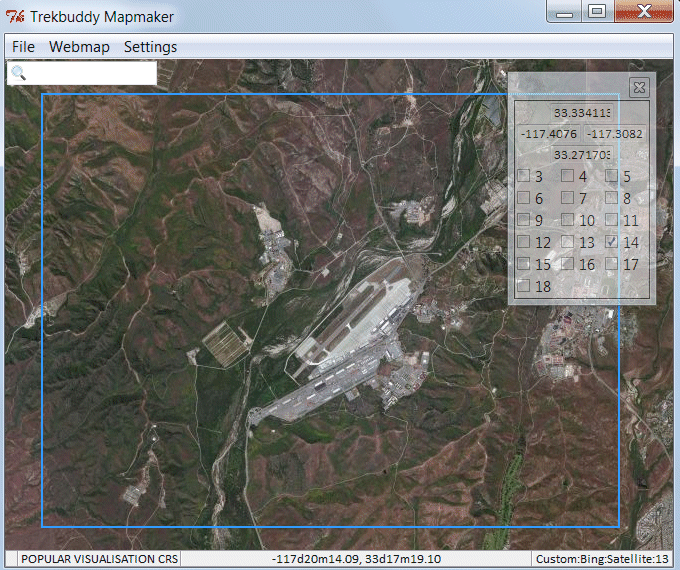
Task: Open the Settings menu
Action: pyautogui.click(x=150, y=47)
